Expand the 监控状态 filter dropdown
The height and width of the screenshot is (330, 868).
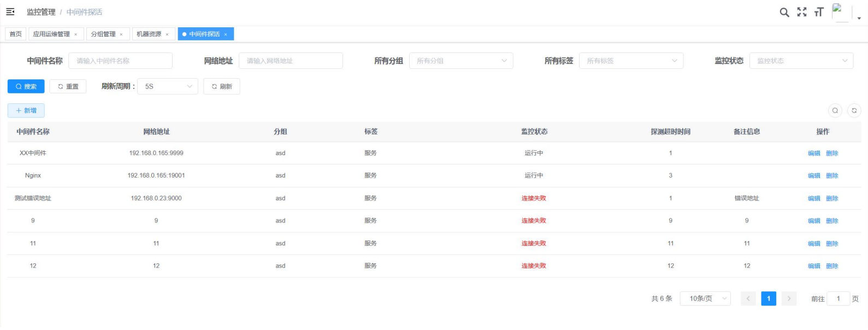click(801, 61)
